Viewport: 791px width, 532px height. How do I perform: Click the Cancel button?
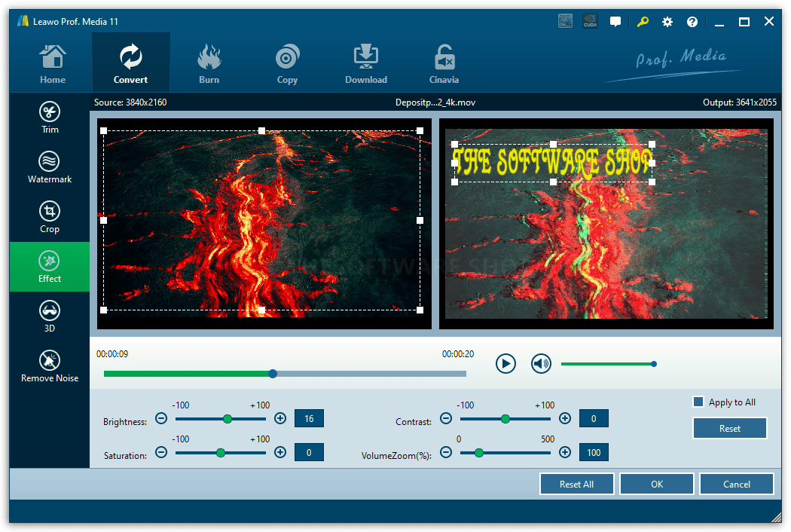click(737, 484)
